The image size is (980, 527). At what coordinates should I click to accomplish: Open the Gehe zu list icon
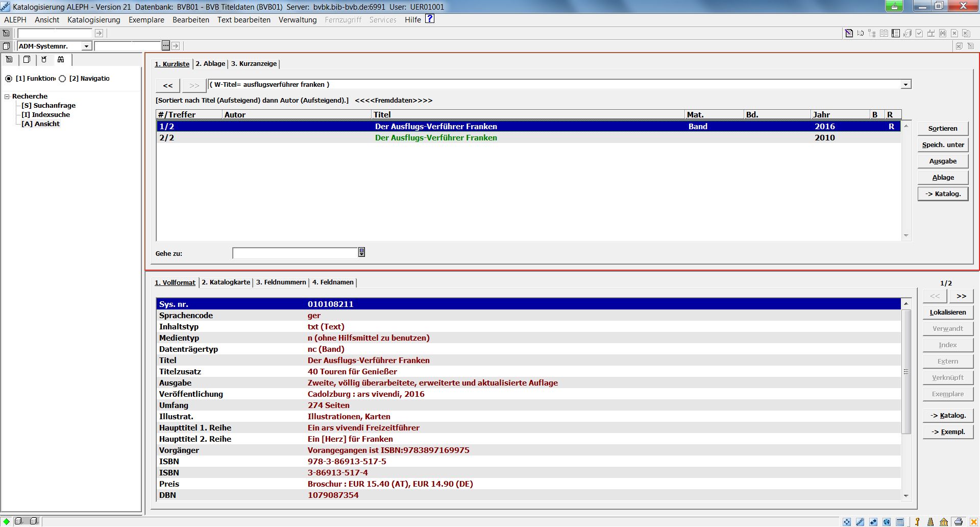point(361,252)
